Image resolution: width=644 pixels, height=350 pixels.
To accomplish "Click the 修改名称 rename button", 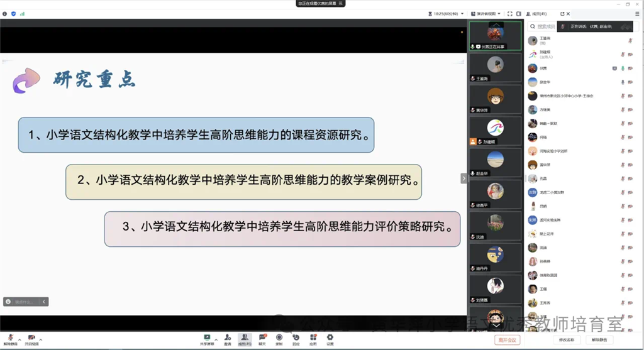I will (x=567, y=340).
